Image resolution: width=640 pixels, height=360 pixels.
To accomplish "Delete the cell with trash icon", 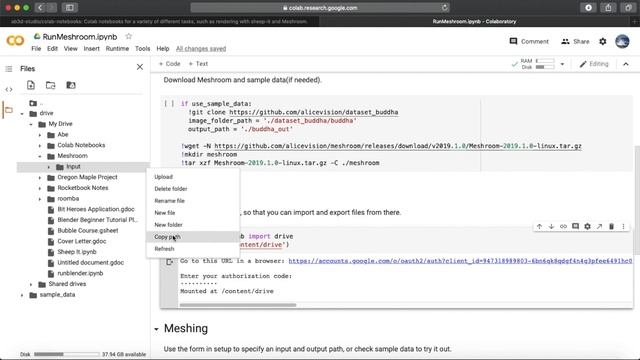I will pyautogui.click(x=611, y=227).
